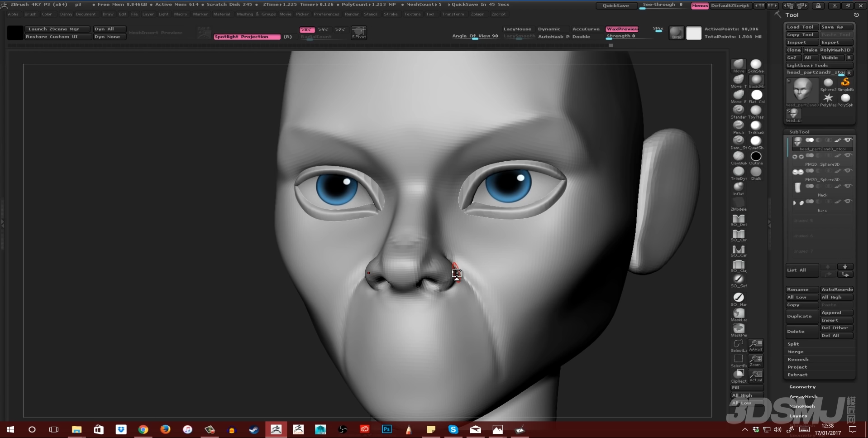Open the Zplugin menu

(477, 14)
